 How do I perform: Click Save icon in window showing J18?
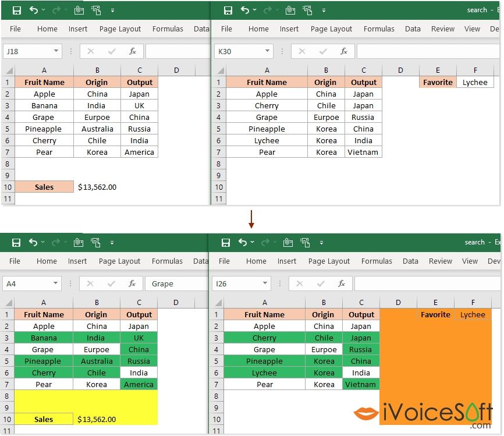[x=17, y=10]
